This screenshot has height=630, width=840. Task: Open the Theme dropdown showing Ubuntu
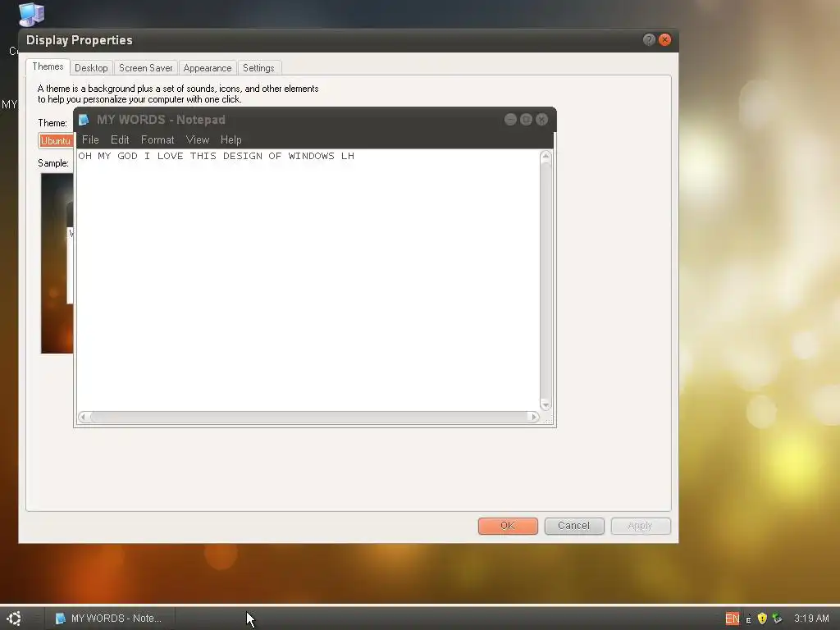click(56, 141)
